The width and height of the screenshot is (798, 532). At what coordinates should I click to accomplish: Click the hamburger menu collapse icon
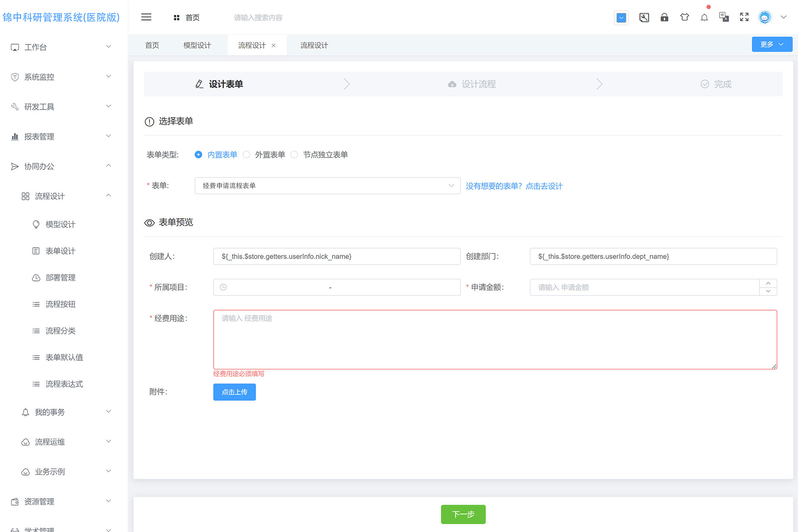146,17
